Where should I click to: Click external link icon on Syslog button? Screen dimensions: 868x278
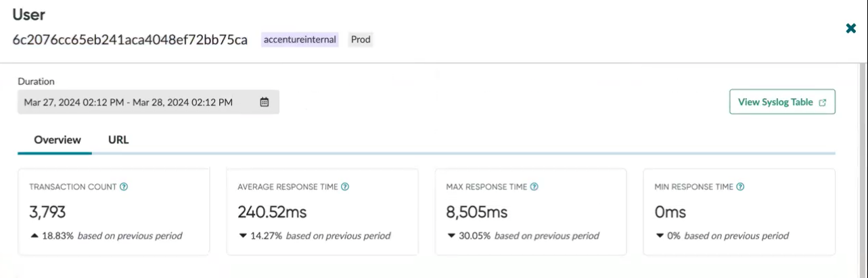click(x=823, y=103)
